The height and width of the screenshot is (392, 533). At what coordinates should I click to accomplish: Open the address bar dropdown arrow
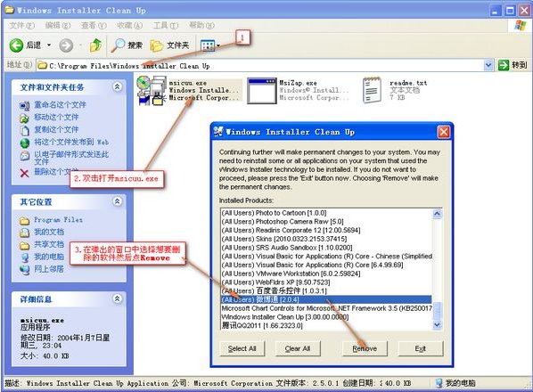[x=488, y=65]
